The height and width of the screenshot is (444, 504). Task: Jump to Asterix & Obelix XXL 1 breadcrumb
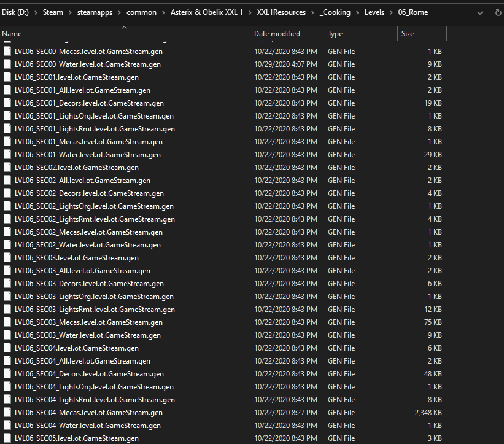tap(207, 12)
